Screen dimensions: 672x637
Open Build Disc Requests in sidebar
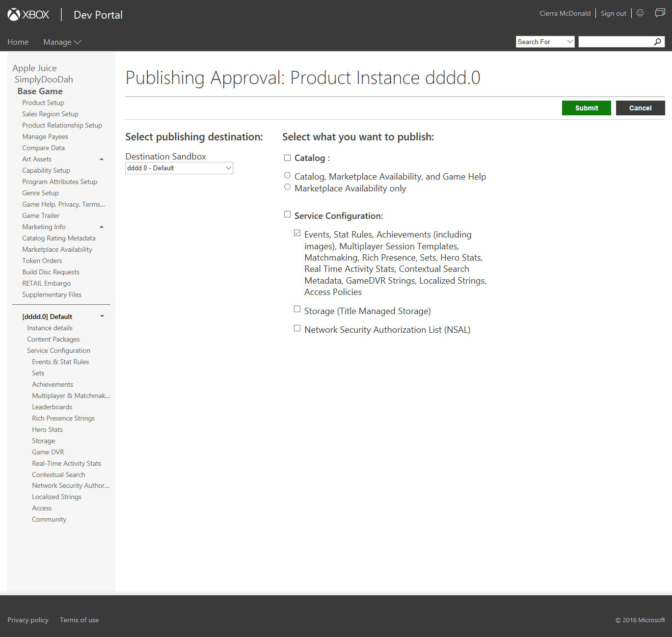(x=51, y=272)
